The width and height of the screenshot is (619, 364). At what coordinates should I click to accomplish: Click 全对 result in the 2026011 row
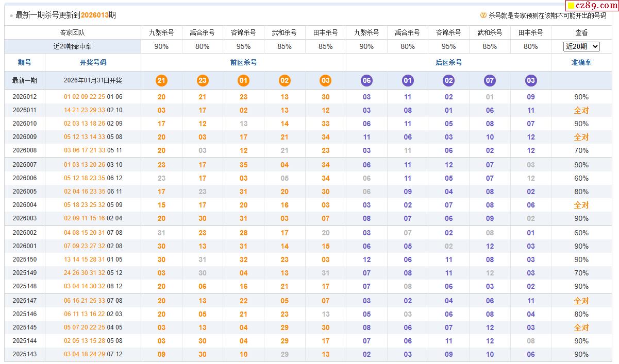point(581,110)
